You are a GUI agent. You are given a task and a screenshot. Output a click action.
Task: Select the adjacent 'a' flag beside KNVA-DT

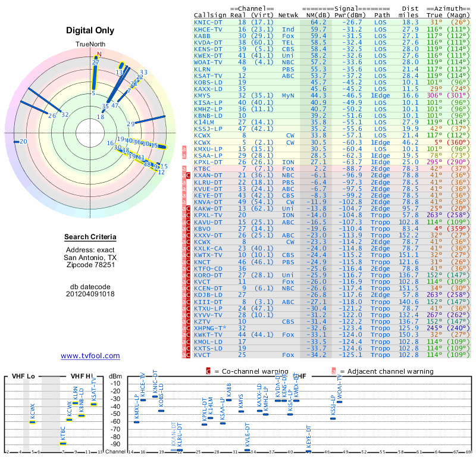[184, 202]
